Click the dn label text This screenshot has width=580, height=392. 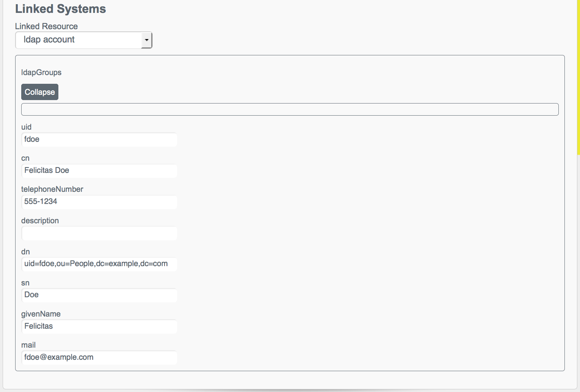point(25,252)
